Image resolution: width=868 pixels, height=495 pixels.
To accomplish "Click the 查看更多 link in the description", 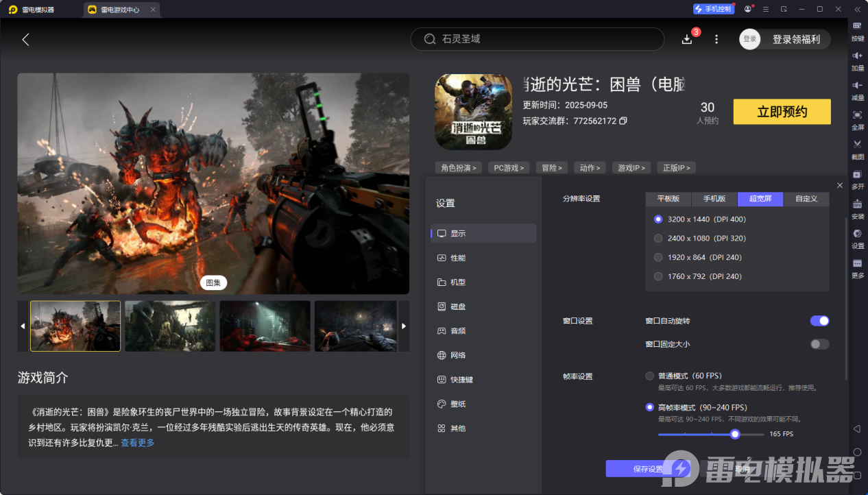I will click(x=138, y=443).
